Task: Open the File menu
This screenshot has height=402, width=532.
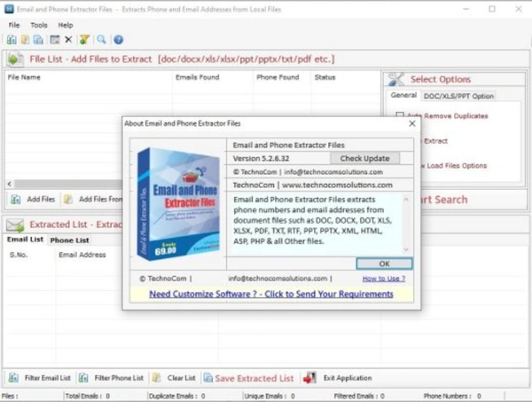Action: 14,25
